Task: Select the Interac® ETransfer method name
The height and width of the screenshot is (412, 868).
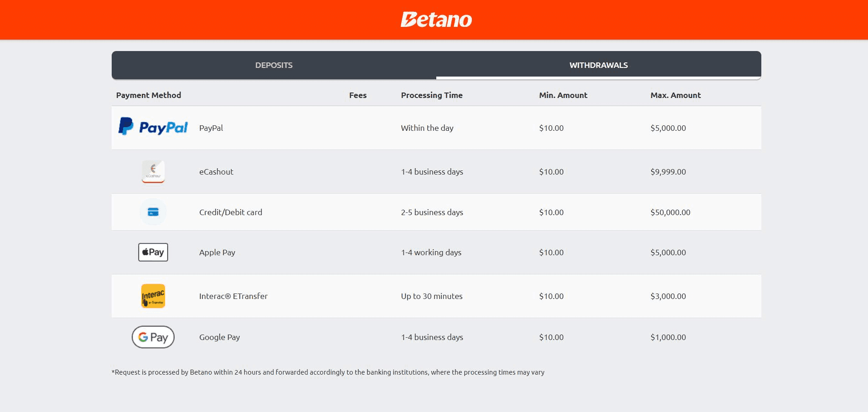Action: pyautogui.click(x=233, y=296)
